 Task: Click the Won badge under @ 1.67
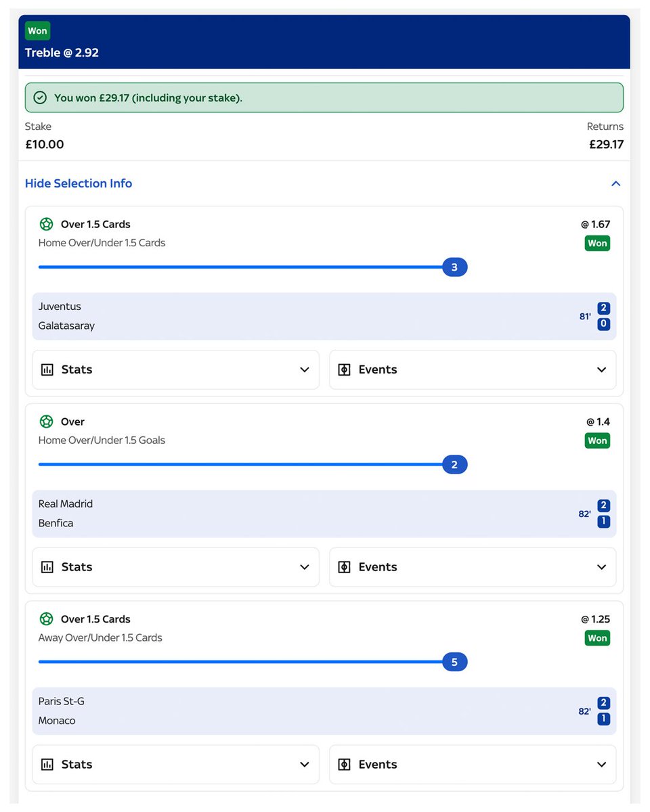click(x=597, y=243)
